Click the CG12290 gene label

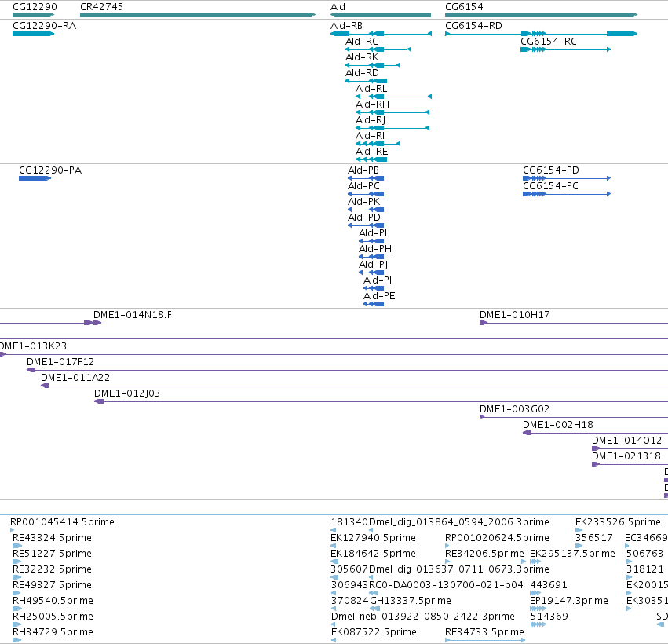tap(35, 7)
